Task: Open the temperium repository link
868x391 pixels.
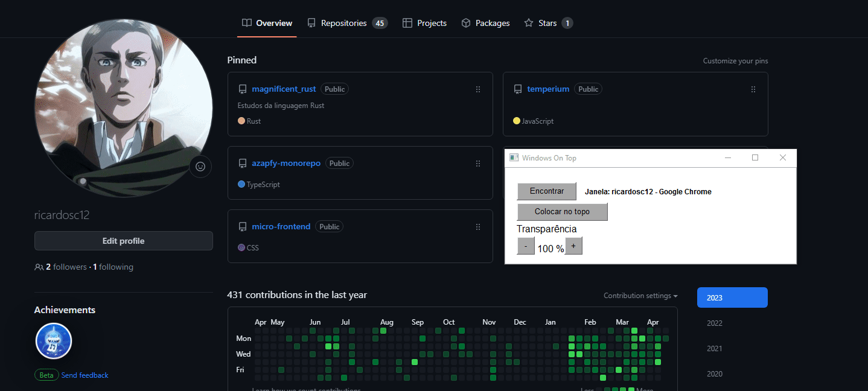Action: pyautogui.click(x=548, y=89)
